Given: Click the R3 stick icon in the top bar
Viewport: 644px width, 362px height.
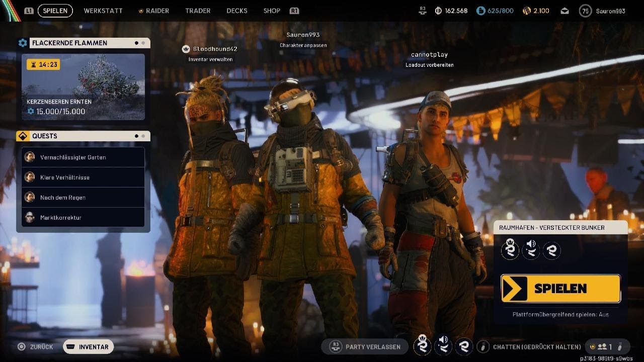Looking at the screenshot, I should (424, 11).
